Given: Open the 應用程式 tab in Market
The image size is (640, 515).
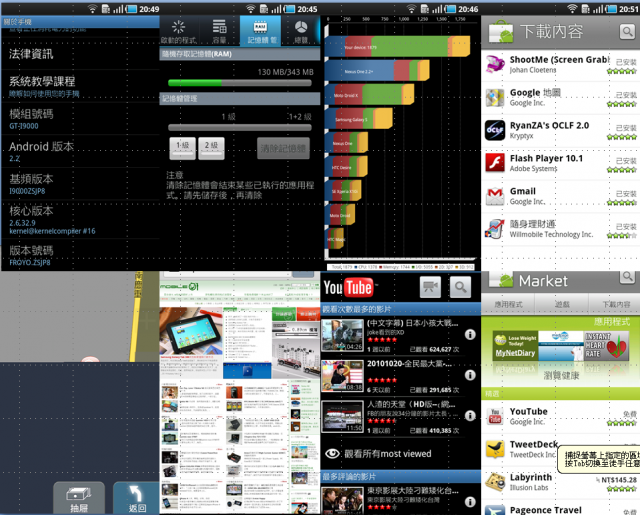Looking at the screenshot, I should (x=508, y=304).
